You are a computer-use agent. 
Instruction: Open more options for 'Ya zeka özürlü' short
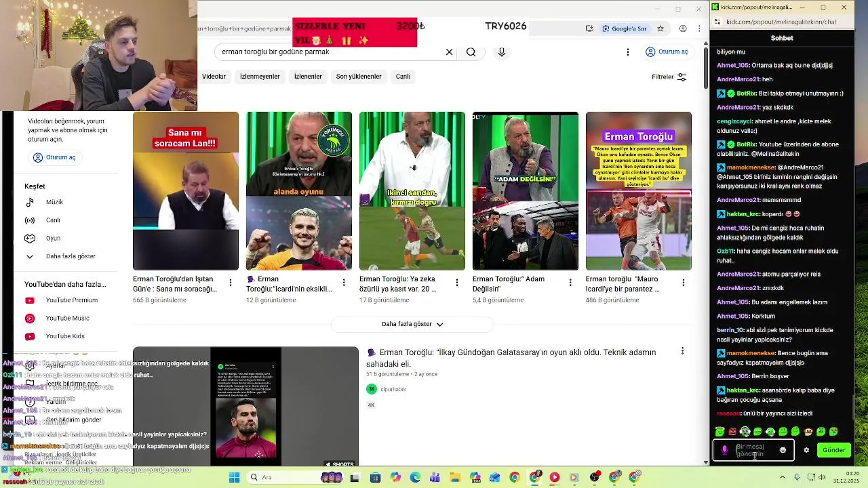pos(456,283)
